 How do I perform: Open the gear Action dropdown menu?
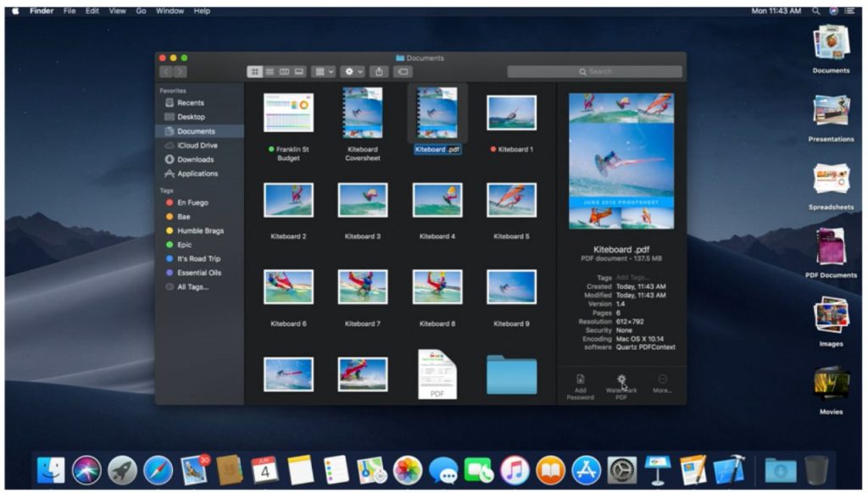352,72
